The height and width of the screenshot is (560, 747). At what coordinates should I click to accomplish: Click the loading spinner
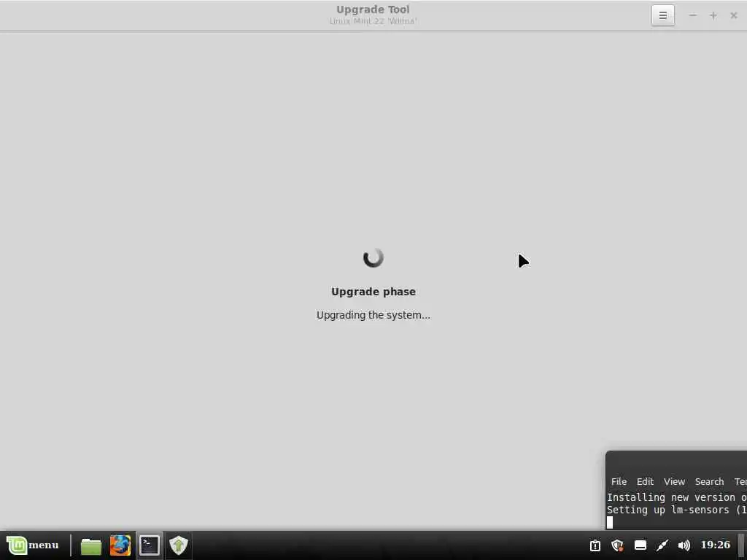373,258
